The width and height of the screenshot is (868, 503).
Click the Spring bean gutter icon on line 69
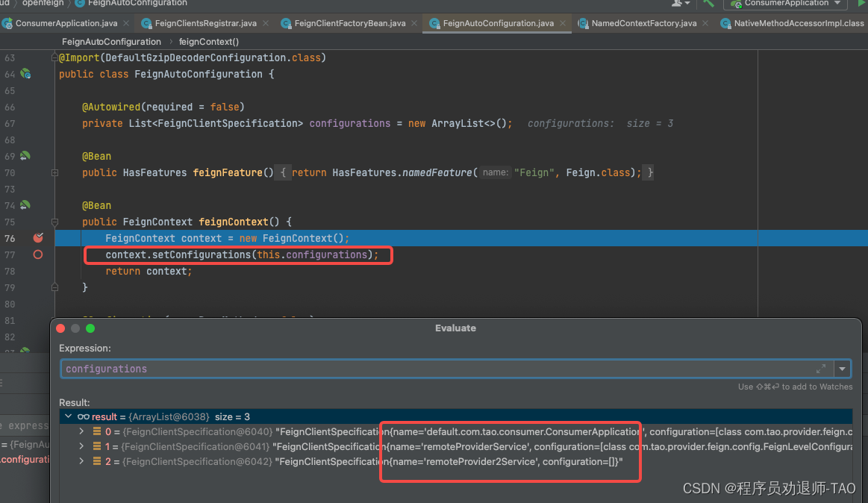(25, 156)
